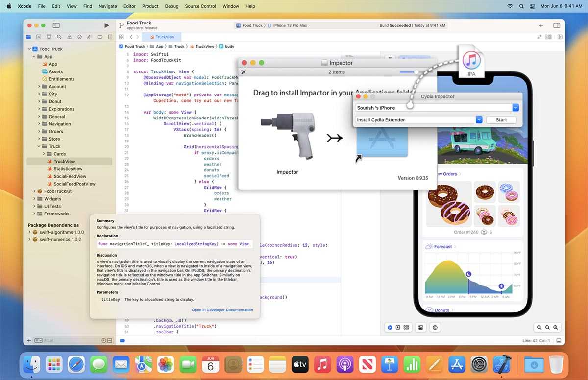Click the add (+) icon in Xcode toolbar
The width and height of the screenshot is (588, 380).
pos(541,25)
